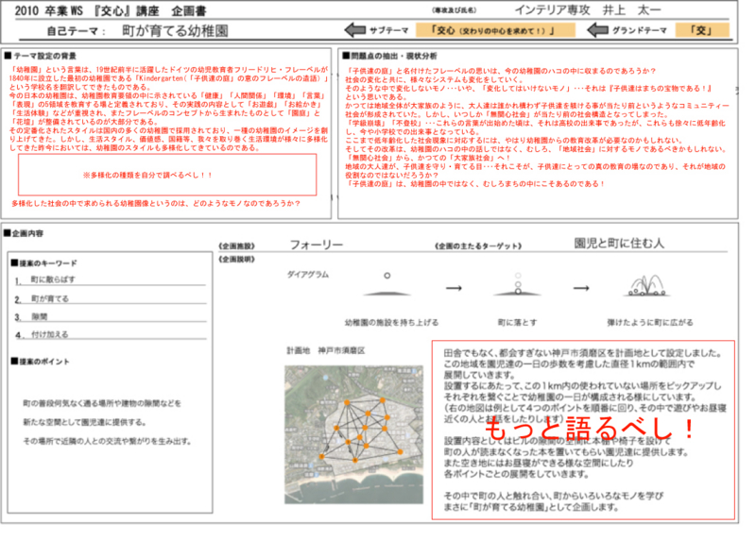
Task: Click the ダイアグラム label
Action: (x=308, y=275)
